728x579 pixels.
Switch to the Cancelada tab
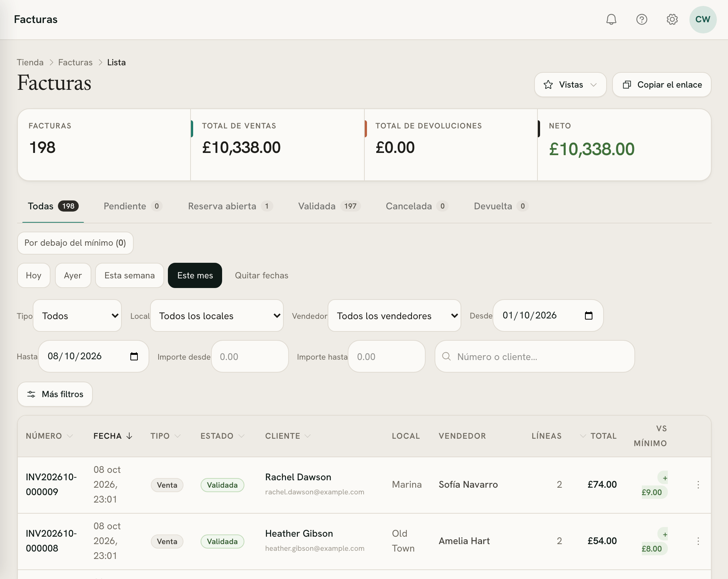[x=417, y=206]
